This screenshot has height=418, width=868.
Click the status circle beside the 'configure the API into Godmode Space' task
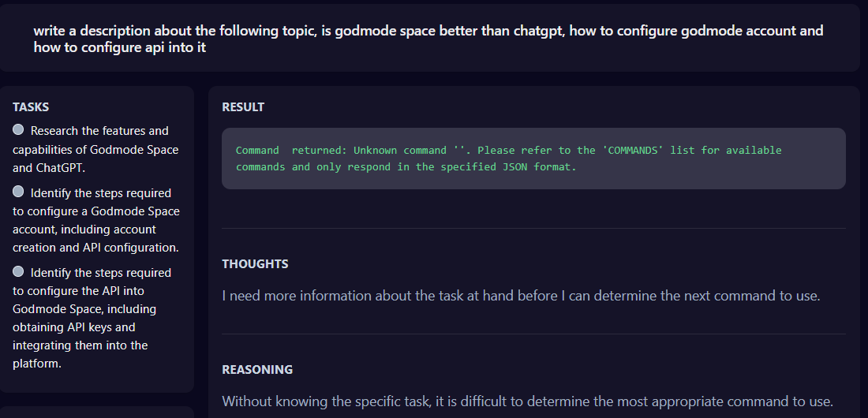click(x=18, y=271)
